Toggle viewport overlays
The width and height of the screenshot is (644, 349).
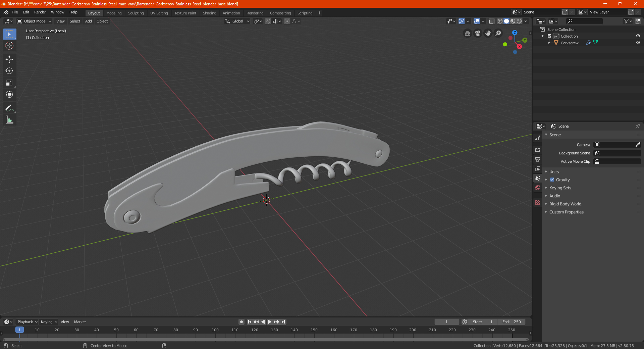pos(477,21)
